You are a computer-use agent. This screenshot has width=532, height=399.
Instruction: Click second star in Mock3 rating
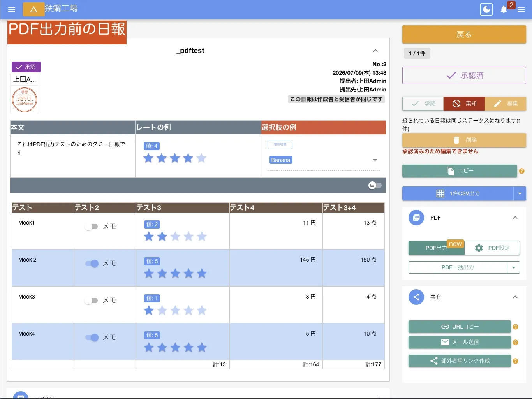pos(162,310)
